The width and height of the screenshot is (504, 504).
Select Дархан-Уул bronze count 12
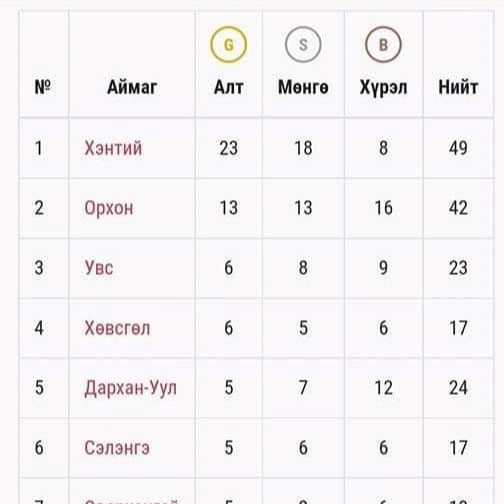coord(383,388)
